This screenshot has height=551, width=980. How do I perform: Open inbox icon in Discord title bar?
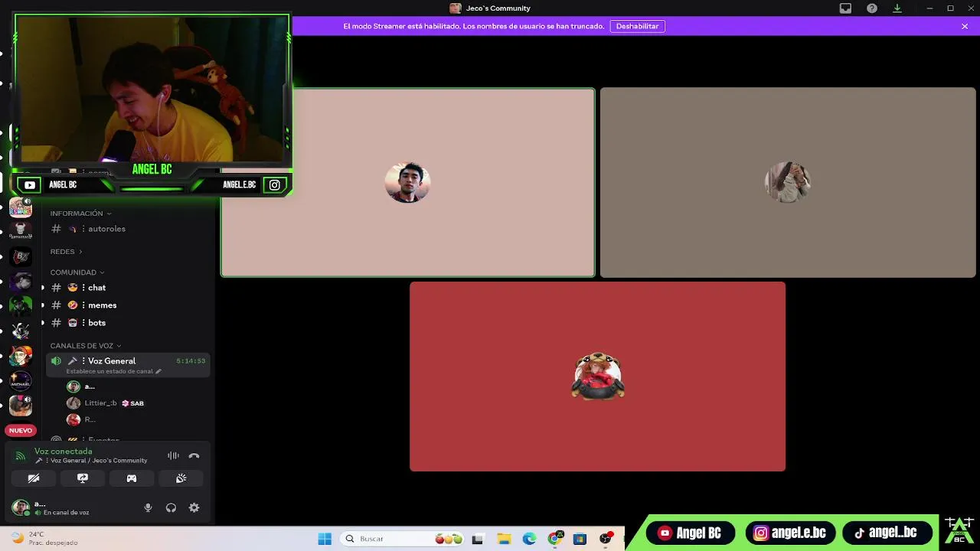pyautogui.click(x=845, y=8)
